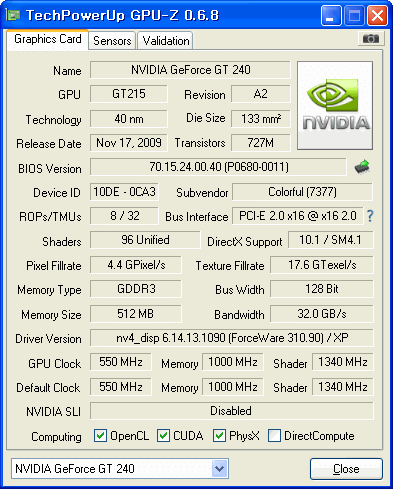Toggle the OpenCL checkbox
393x489 pixels.
(100, 436)
